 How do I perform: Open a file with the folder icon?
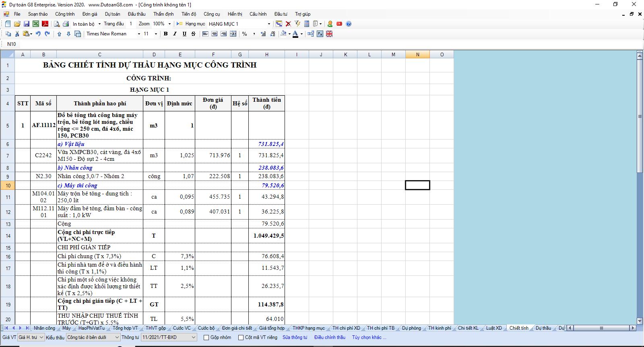tap(17, 24)
